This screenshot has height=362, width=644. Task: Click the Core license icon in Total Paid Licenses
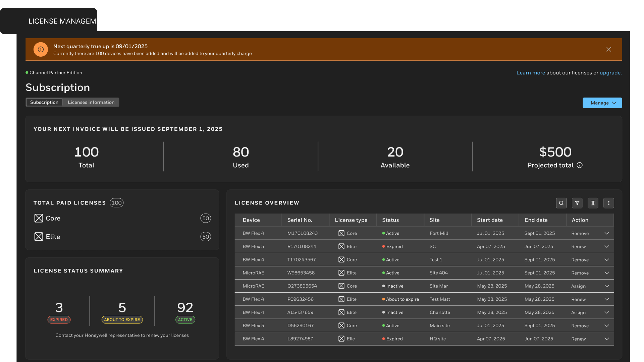click(39, 218)
